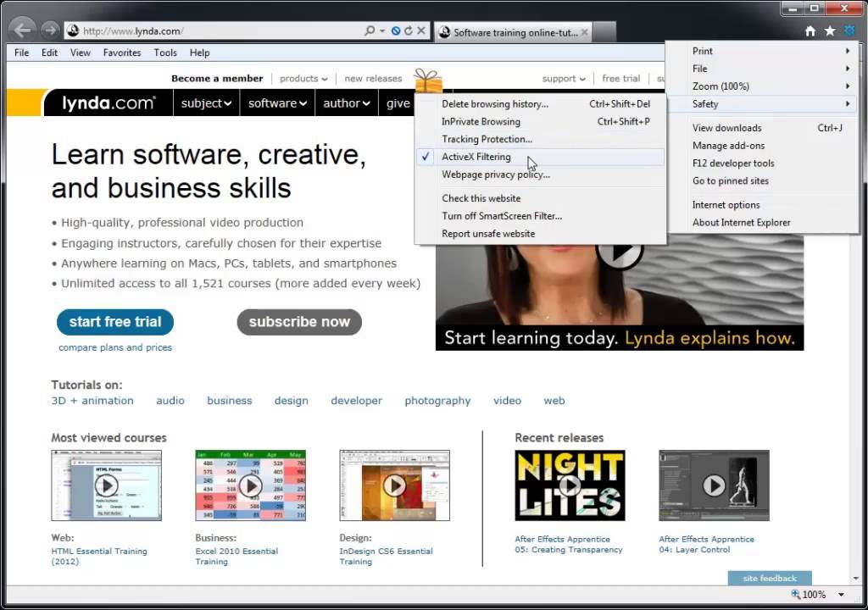Viewport: 868px width, 610px height.
Task: Open the software dropdown
Action: [x=277, y=103]
